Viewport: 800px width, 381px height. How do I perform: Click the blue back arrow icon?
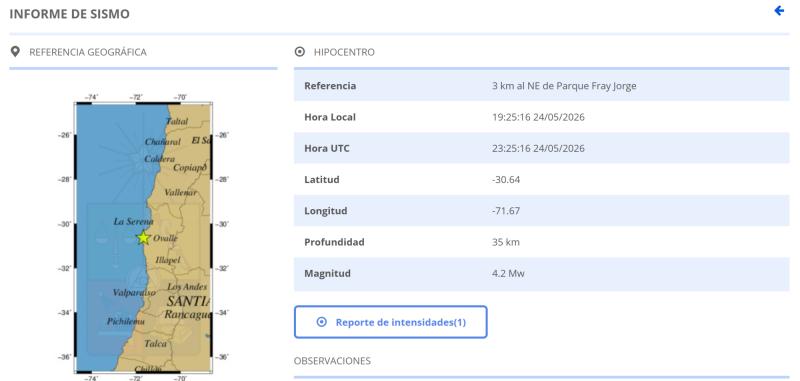tap(779, 11)
